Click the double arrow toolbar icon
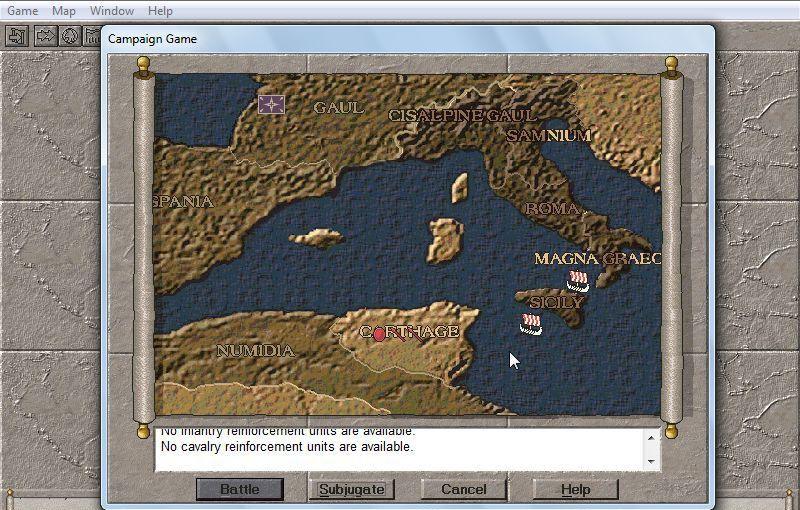The image size is (800, 510). 45,36
